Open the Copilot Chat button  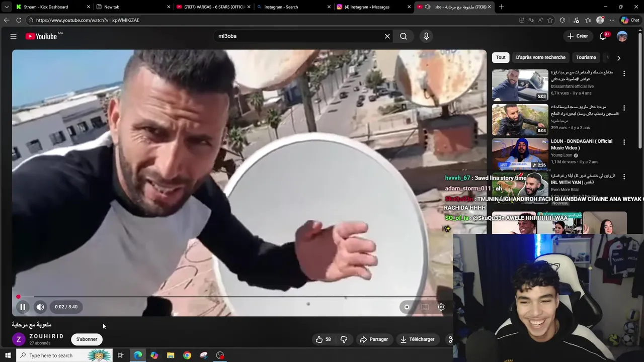tap(630, 20)
